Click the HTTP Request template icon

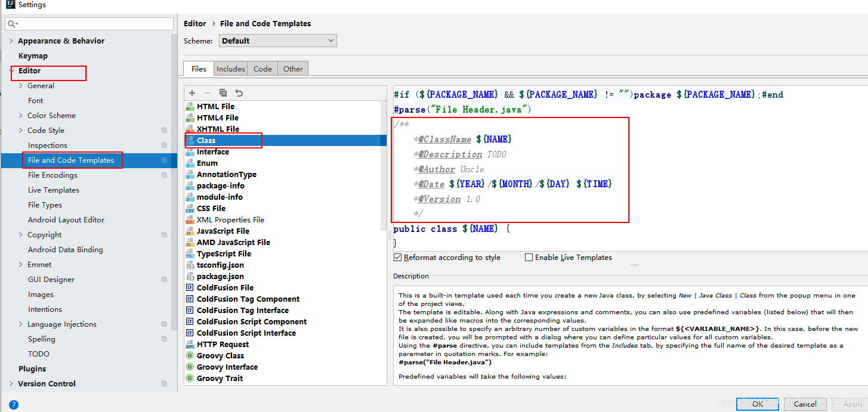click(190, 345)
